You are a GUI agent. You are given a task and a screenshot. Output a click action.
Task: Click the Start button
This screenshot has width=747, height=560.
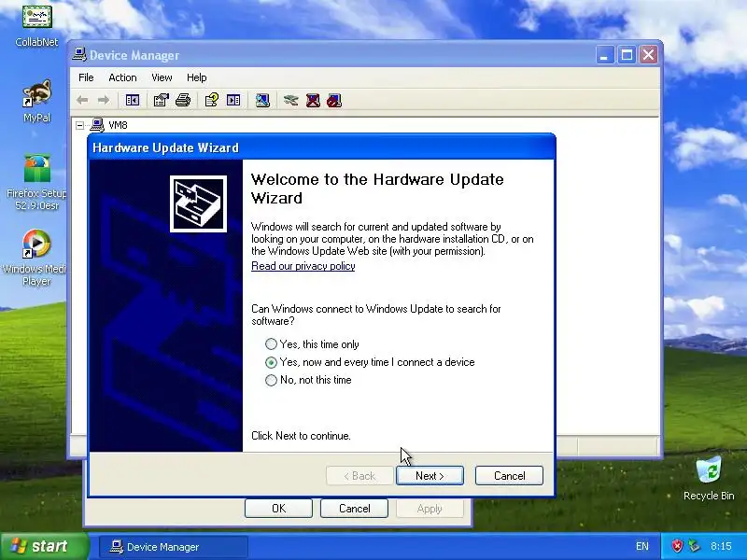coord(44,546)
